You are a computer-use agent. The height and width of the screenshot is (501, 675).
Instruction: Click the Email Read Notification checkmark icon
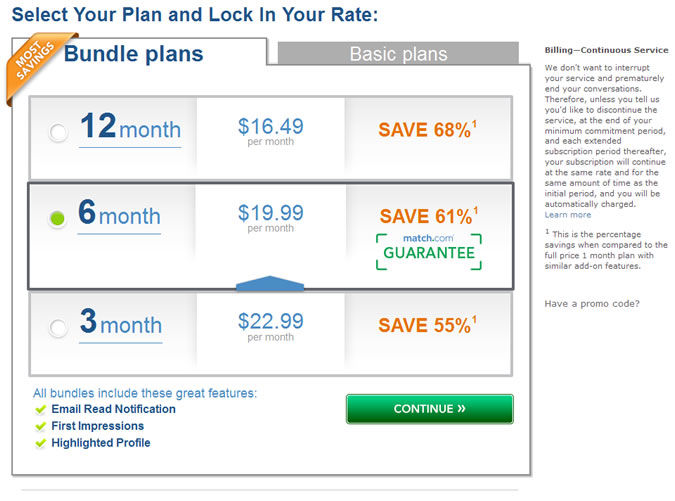click(x=40, y=409)
